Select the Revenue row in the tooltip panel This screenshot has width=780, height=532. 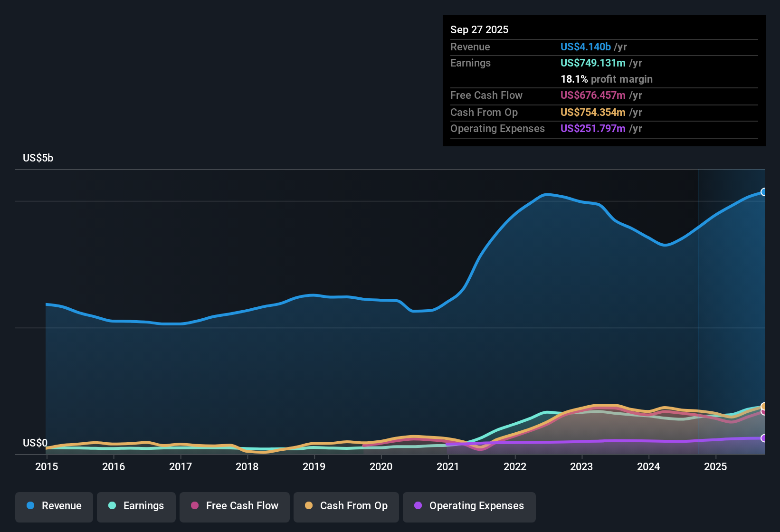tap(470, 47)
